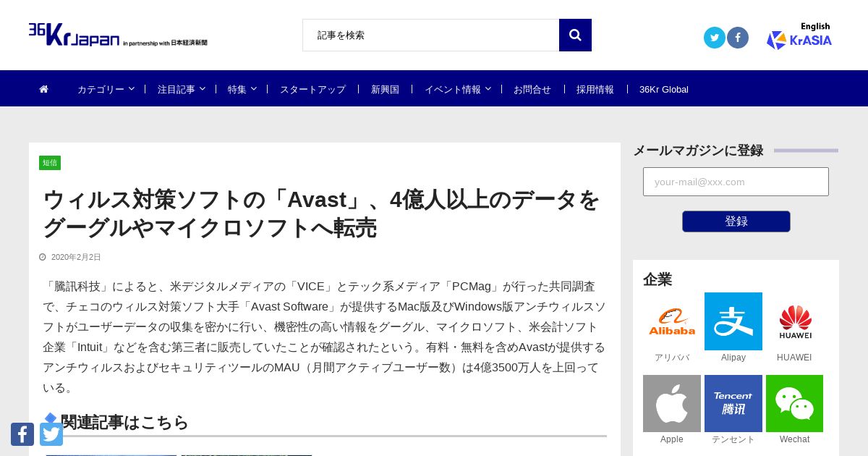Open the Twitter icon in the header
This screenshot has height=456, width=868.
coord(715,38)
